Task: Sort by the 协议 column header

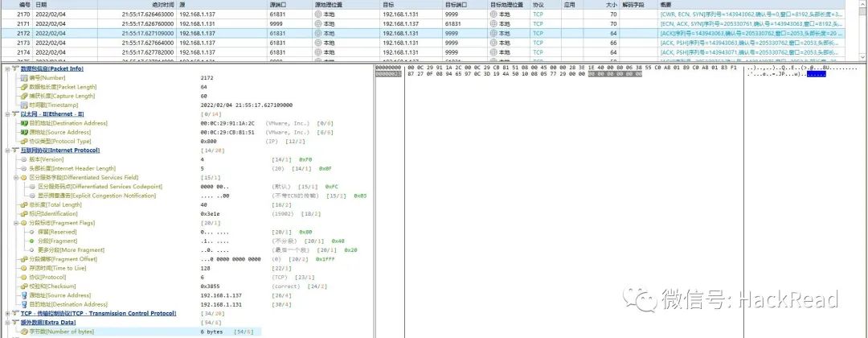Action: (x=547, y=5)
